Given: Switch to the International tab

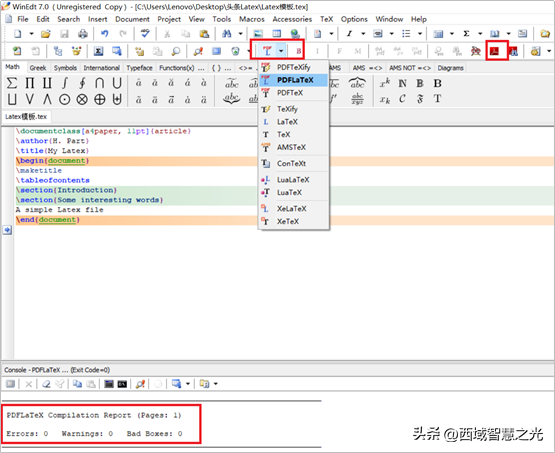Looking at the screenshot, I should pyautogui.click(x=101, y=68).
